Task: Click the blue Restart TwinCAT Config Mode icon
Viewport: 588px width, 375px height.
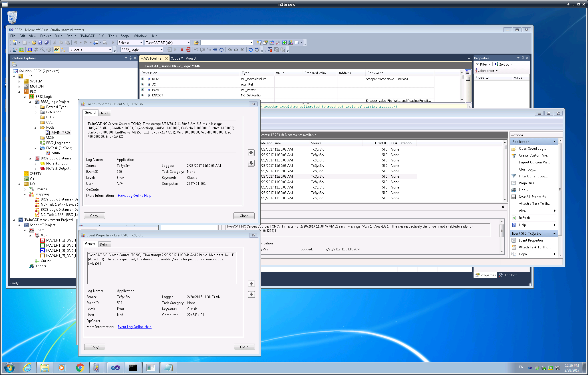Action: coord(29,50)
